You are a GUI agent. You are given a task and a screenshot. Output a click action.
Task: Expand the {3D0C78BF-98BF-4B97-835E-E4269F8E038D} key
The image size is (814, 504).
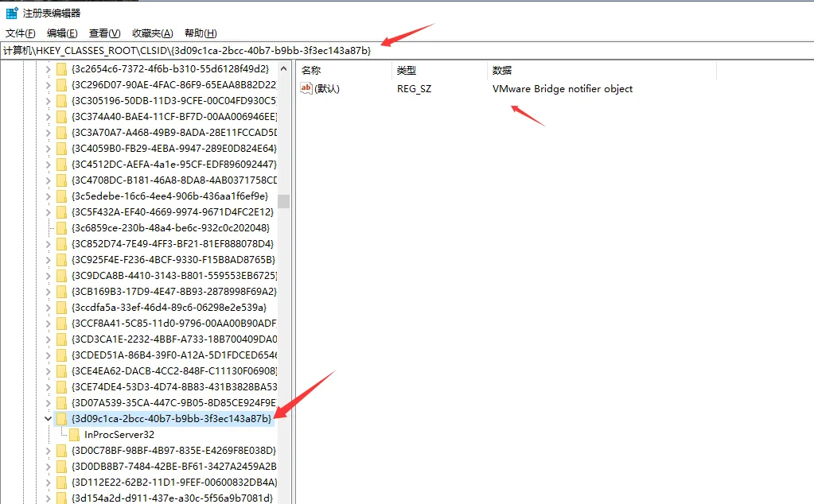pyautogui.click(x=48, y=450)
